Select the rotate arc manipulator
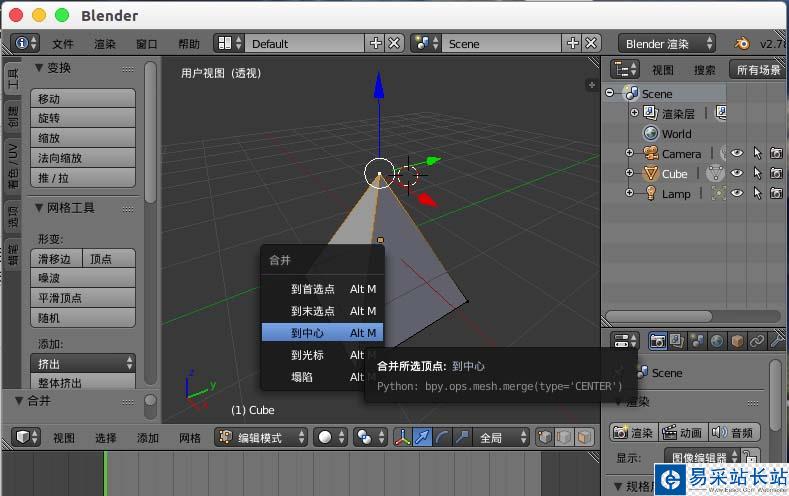This screenshot has width=789, height=496. click(x=442, y=437)
